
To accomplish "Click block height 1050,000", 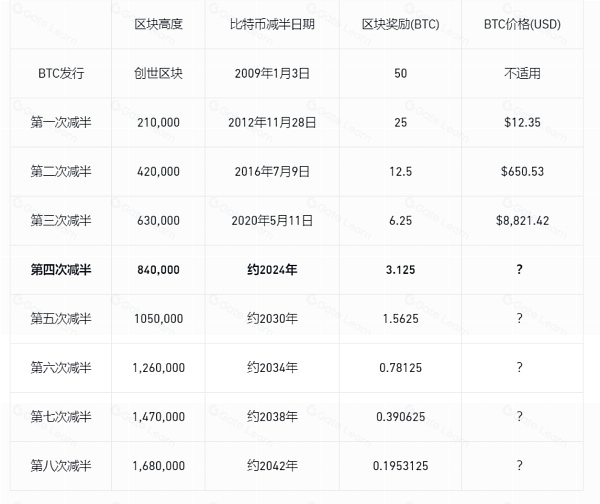I will tap(158, 318).
